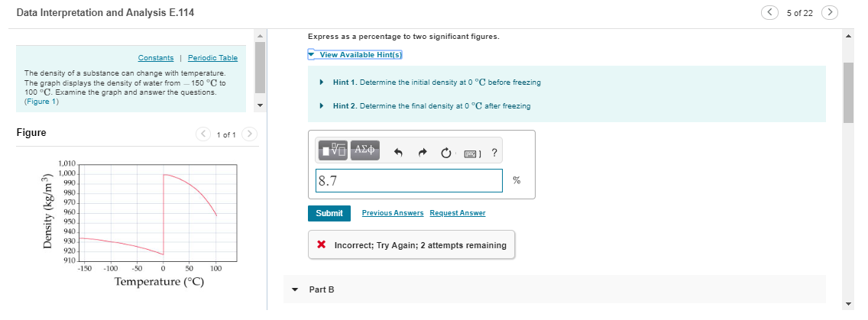This screenshot has width=868, height=320.
Task: Click the main page vertical scrollbar thumb
Action: 848,92
